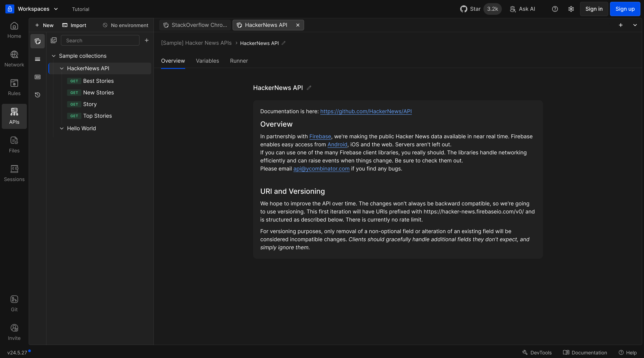
Task: Open the Home section in sidebar
Action: (x=14, y=30)
